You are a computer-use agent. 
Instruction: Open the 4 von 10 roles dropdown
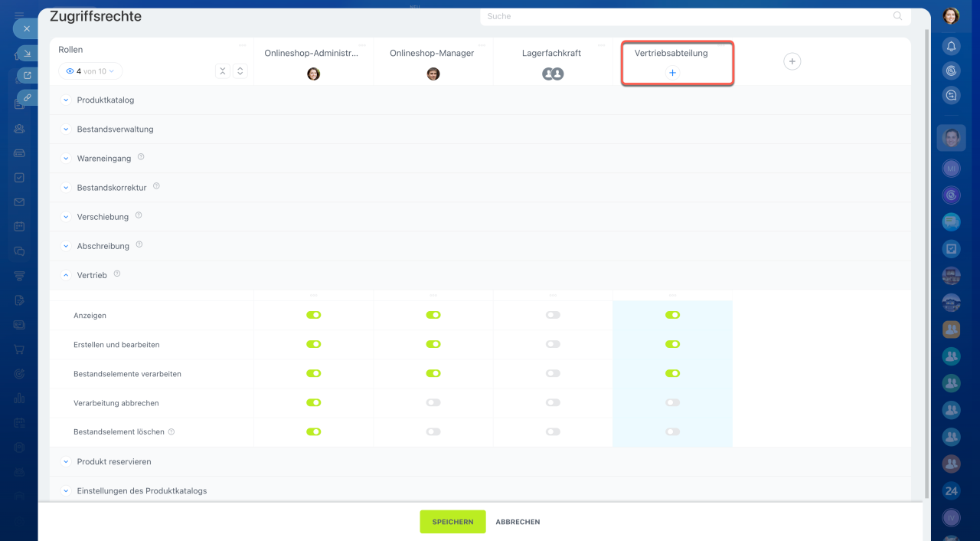(x=90, y=71)
